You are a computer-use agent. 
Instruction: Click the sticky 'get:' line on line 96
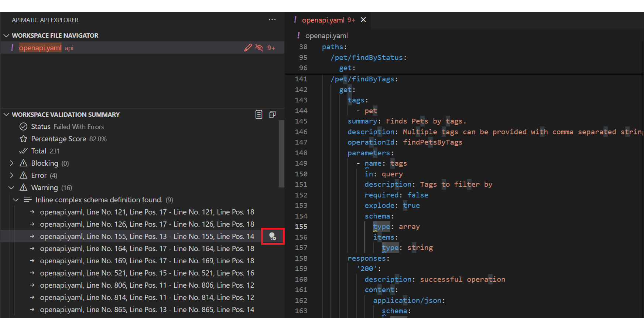pyautogui.click(x=347, y=68)
